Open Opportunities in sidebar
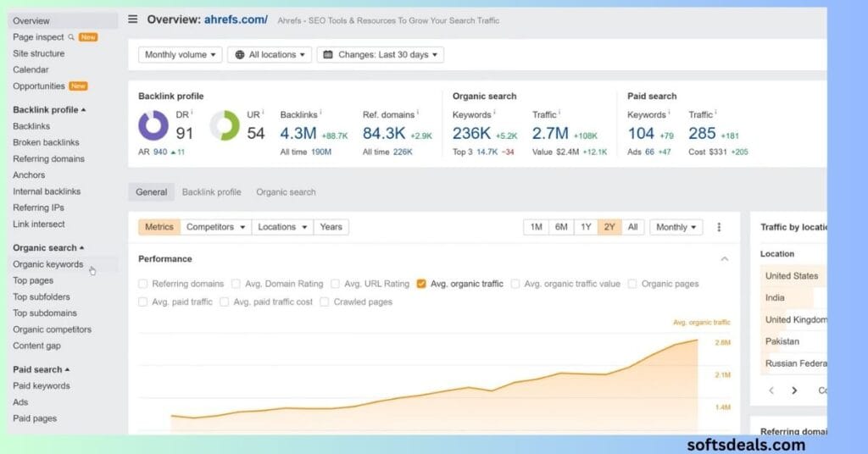 pyautogui.click(x=39, y=86)
